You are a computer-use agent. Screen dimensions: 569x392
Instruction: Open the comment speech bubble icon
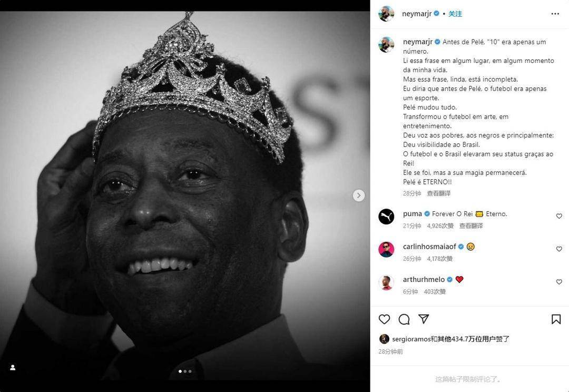[x=404, y=319]
